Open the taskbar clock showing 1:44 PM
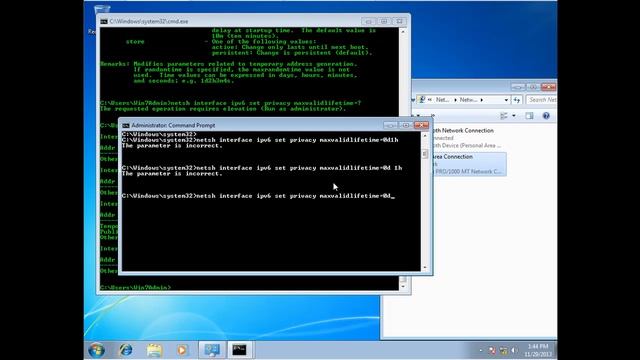 pyautogui.click(x=538, y=350)
